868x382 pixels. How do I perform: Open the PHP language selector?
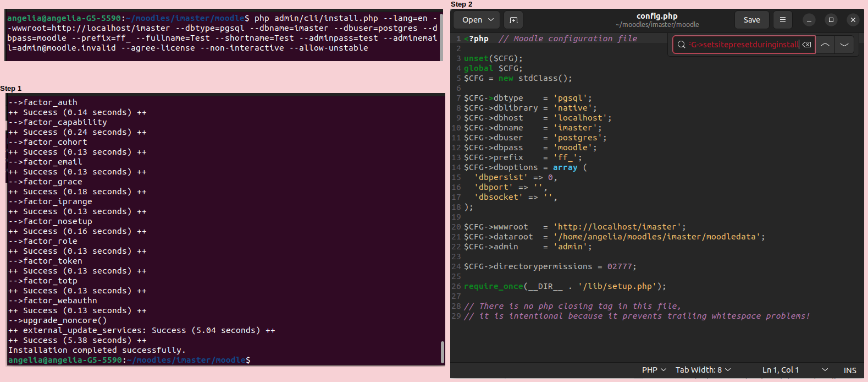654,370
